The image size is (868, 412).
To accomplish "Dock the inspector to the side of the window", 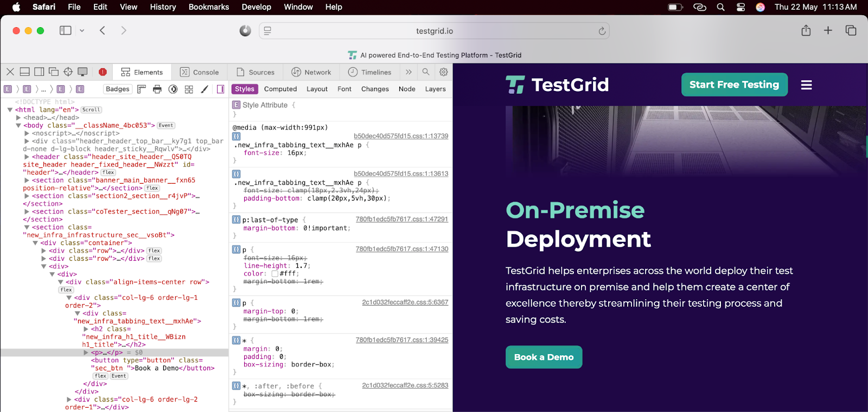I will click(39, 72).
